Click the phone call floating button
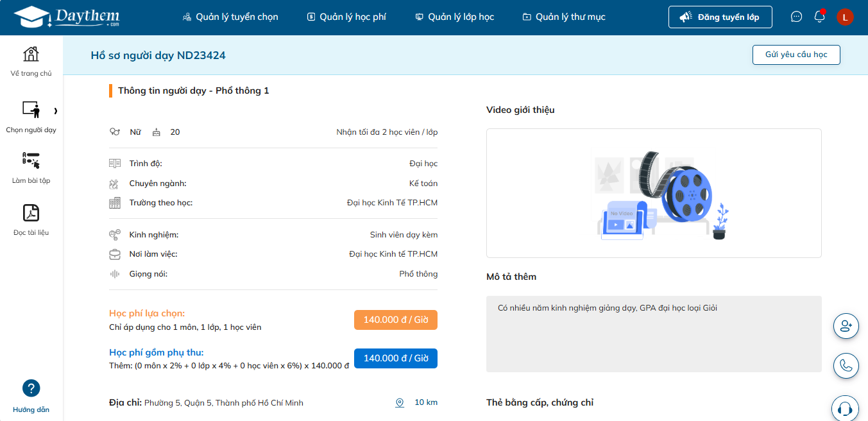This screenshot has width=868, height=421. (x=845, y=366)
